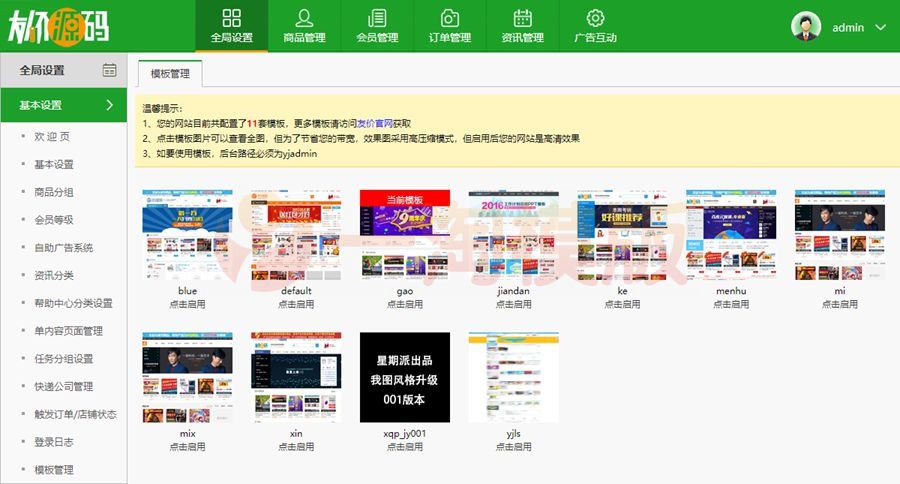900x484 pixels.
Task: View the blue template thumbnail
Action: [187, 235]
